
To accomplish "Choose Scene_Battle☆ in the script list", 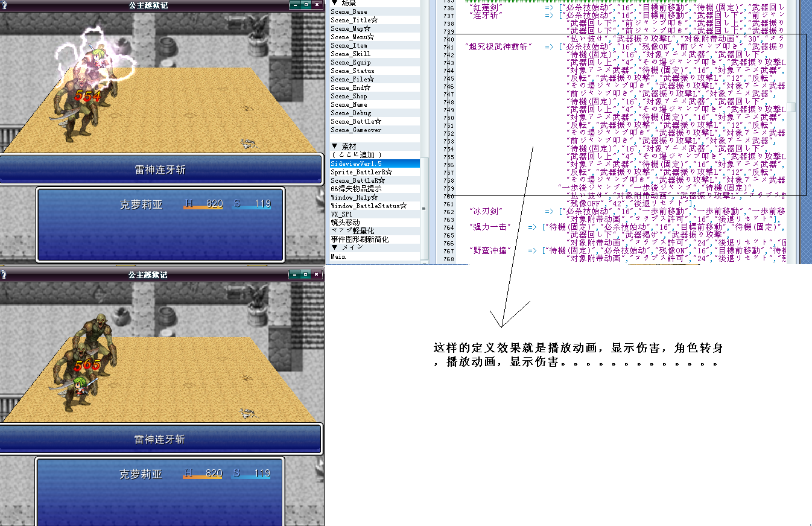I will pyautogui.click(x=375, y=121).
